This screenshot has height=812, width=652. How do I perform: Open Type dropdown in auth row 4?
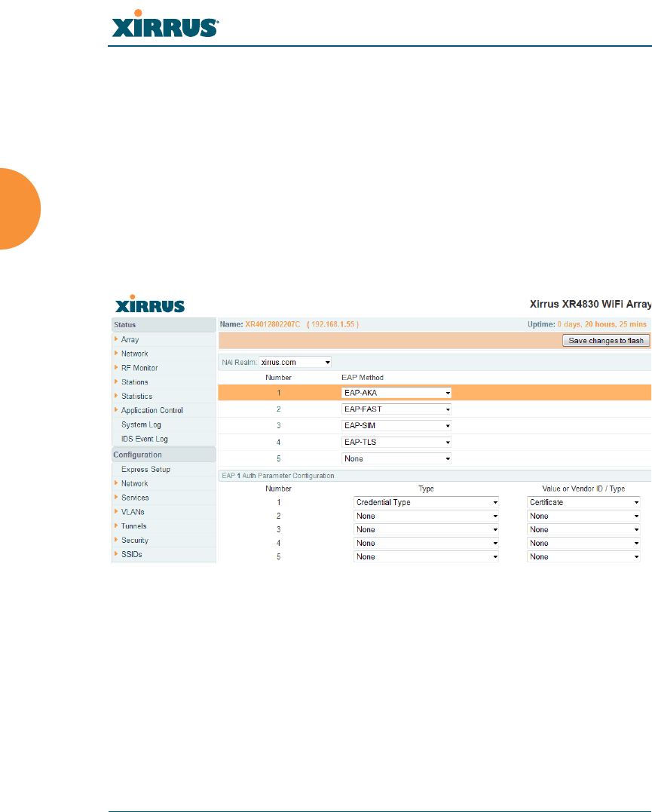[426, 543]
